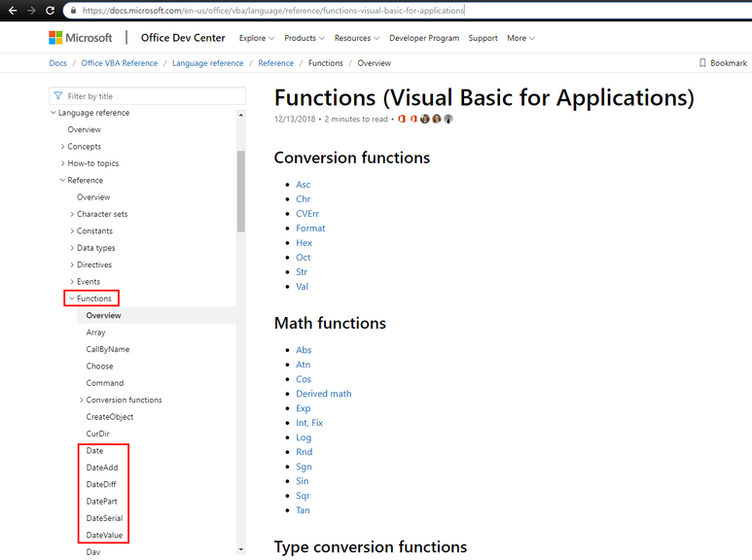Image resolution: width=752 pixels, height=560 pixels.
Task: Click the browser back arrow
Action: click(x=13, y=10)
